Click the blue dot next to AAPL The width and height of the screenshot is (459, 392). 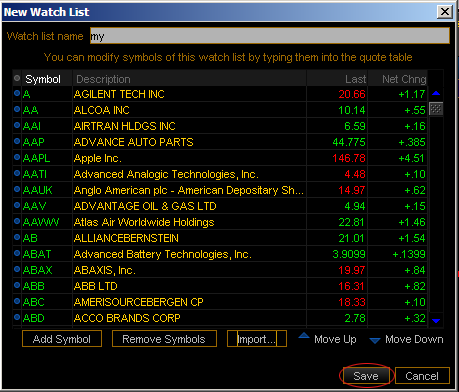(x=17, y=157)
